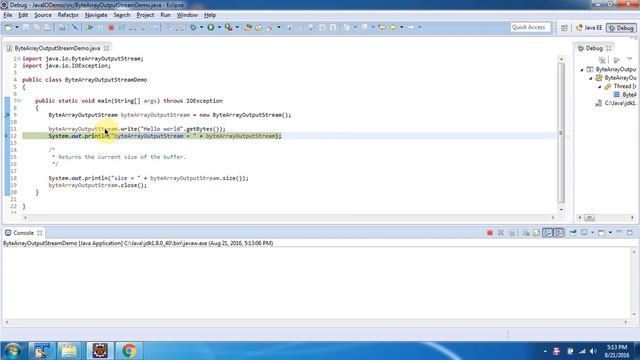
Task: Collapse the top ByteArrayOutpu launch node
Action: pos(582,70)
